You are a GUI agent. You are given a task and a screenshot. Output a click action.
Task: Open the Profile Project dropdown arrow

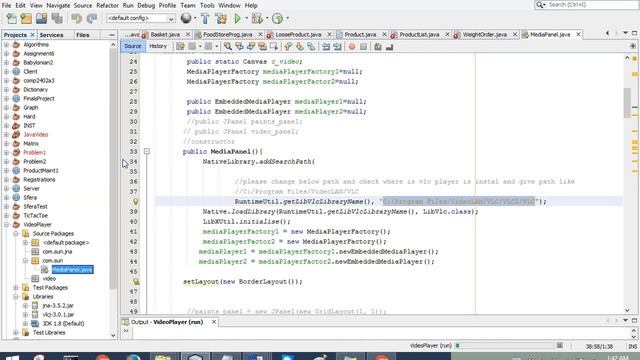pyautogui.click(x=287, y=18)
